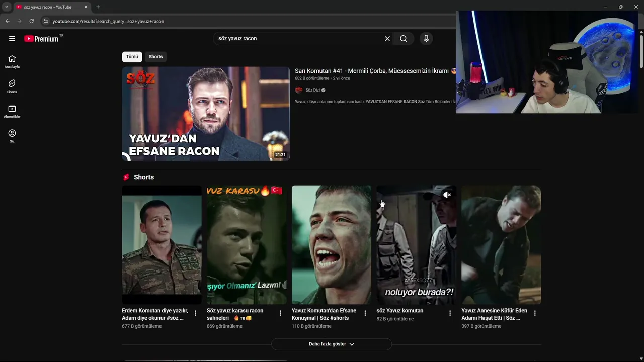The height and width of the screenshot is (362, 644).
Task: Open Ana Sayfa in the sidebar
Action: coord(12,62)
